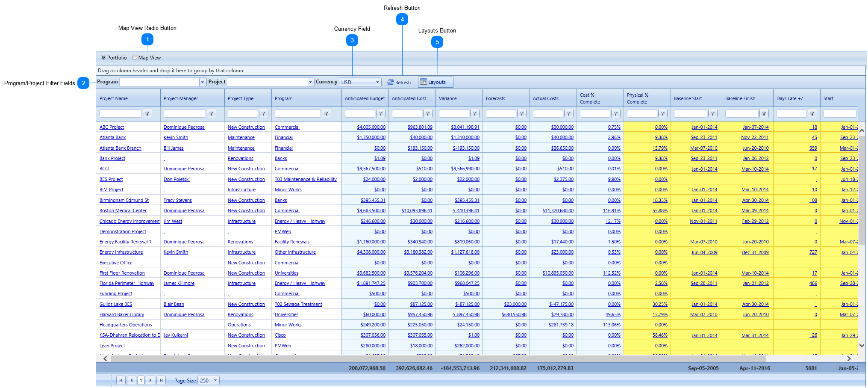The width and height of the screenshot is (868, 388).
Task: Click Tracy Stevens project manager link
Action: 178,200
